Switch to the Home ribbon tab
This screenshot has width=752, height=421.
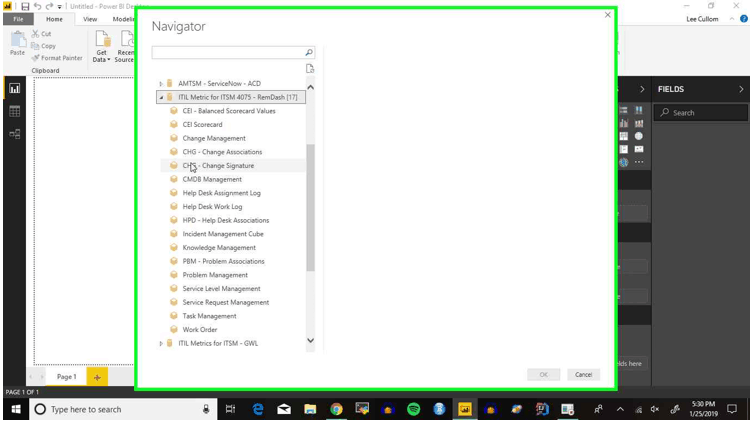coord(54,19)
